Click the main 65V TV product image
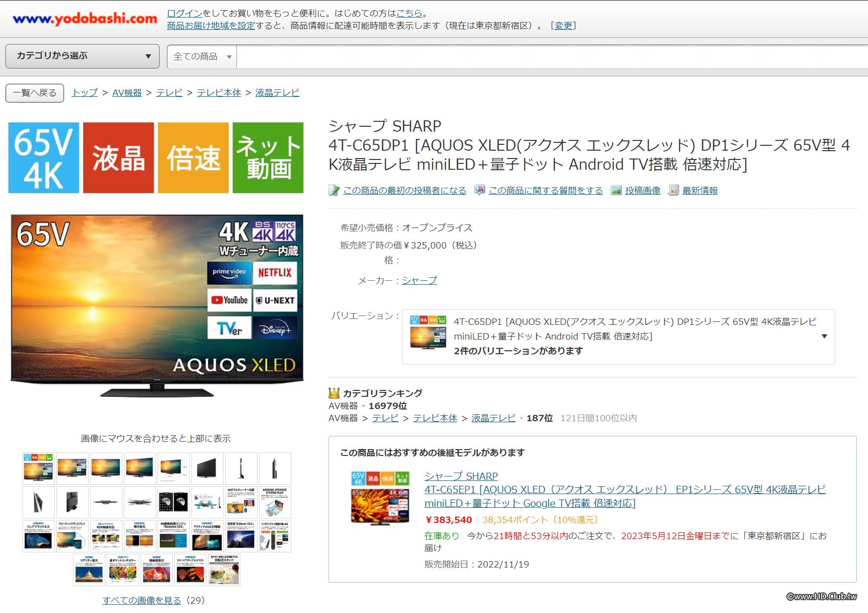The width and height of the screenshot is (868, 613). [157, 305]
